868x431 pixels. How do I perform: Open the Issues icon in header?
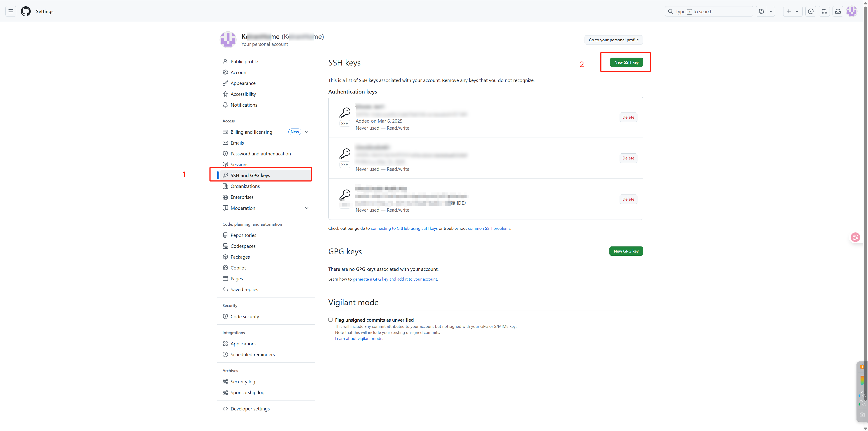tap(811, 12)
